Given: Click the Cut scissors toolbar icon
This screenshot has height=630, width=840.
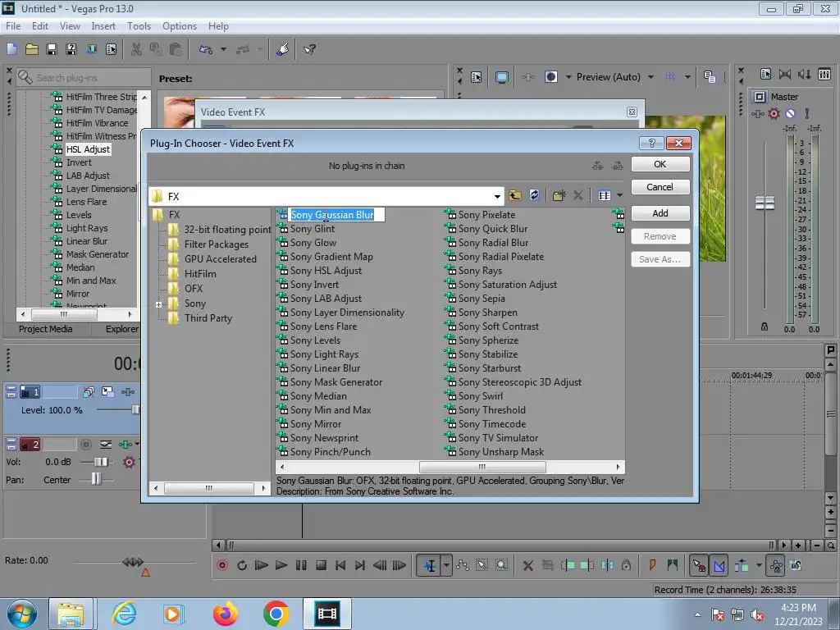Looking at the screenshot, I should tap(137, 49).
